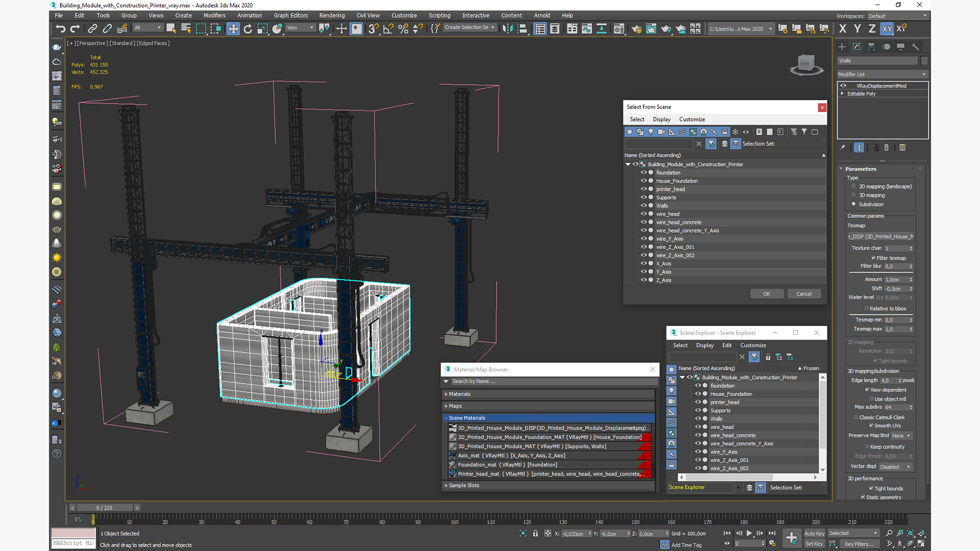Activate the Select and Move tool
The image size is (980, 551).
[x=233, y=29]
